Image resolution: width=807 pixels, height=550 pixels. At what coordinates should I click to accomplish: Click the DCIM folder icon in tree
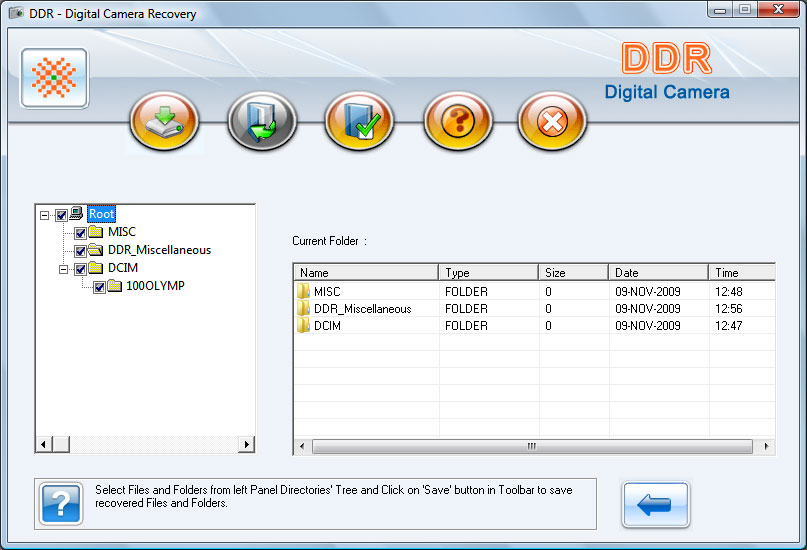(96, 268)
